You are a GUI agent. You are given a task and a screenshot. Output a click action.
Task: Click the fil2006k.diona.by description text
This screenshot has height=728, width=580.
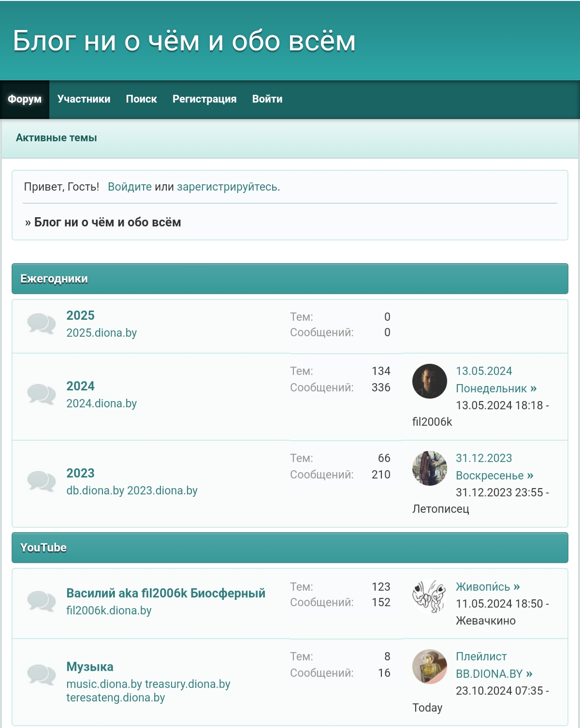[109, 610]
